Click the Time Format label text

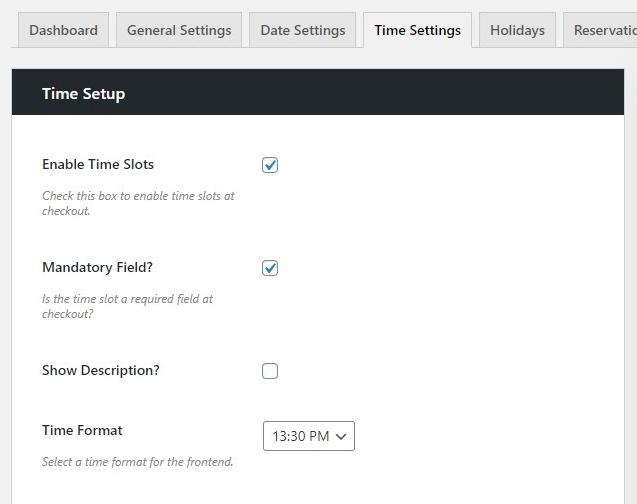point(82,430)
